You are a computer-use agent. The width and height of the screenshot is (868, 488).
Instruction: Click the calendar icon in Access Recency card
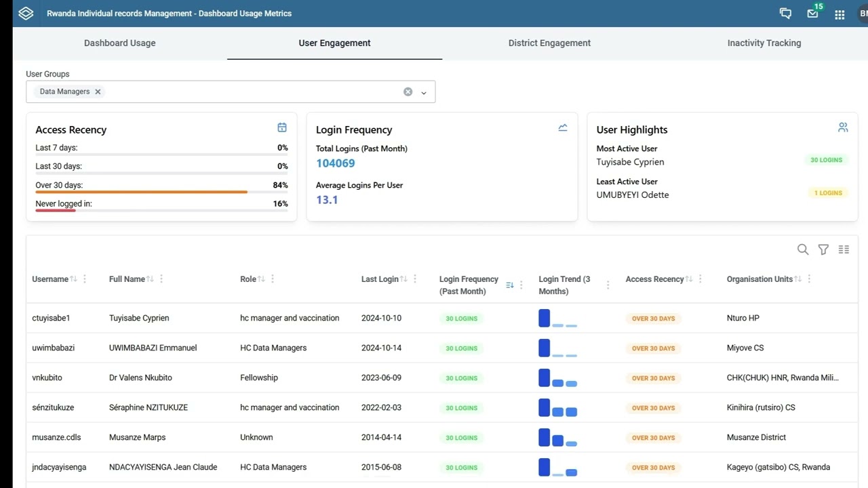tap(282, 127)
